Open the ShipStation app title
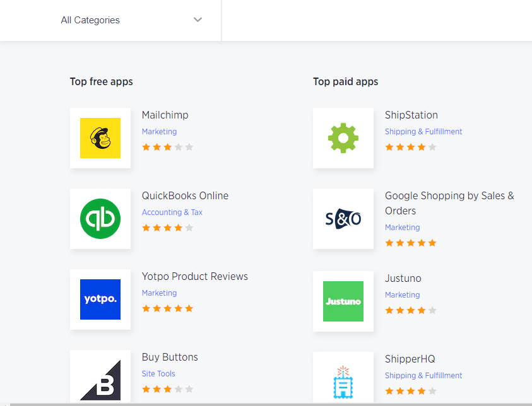This screenshot has width=532, height=406. 411,115
